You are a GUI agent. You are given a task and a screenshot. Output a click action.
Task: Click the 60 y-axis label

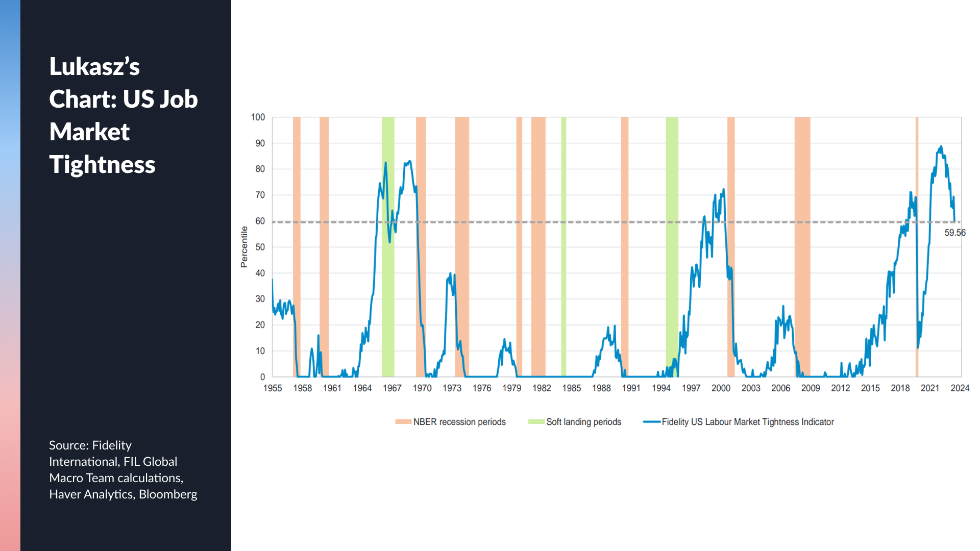pos(260,221)
